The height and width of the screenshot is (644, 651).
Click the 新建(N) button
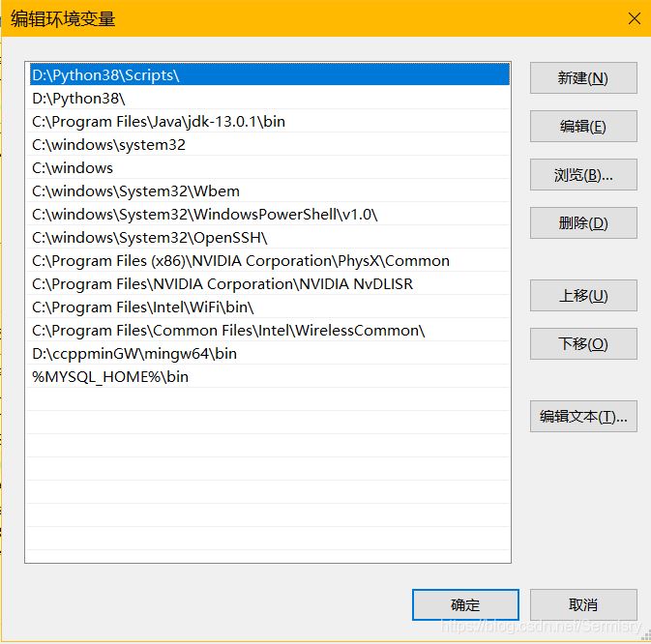pyautogui.click(x=582, y=78)
